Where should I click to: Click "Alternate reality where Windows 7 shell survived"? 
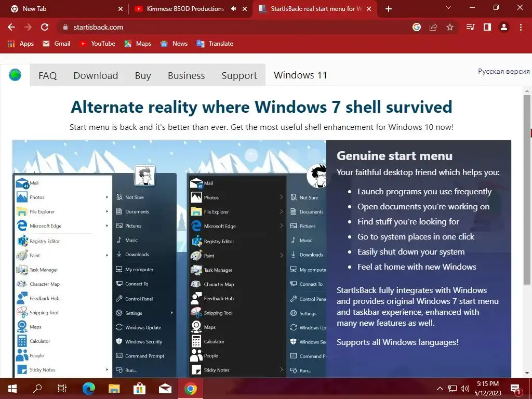[x=261, y=107]
